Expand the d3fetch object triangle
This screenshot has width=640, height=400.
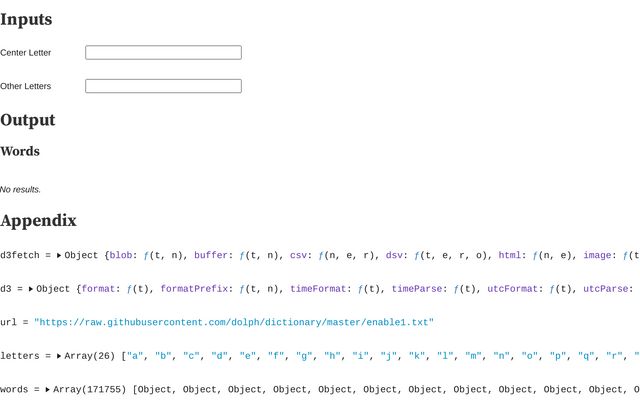coord(58,256)
